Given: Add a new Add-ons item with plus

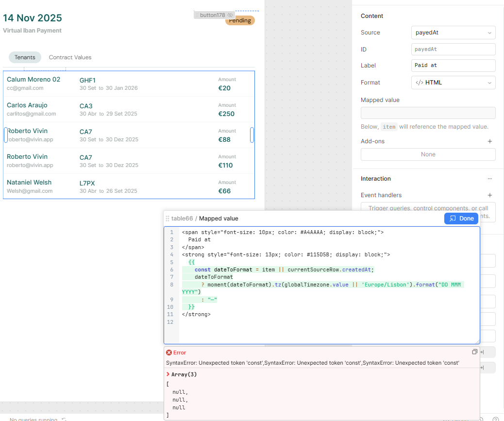Looking at the screenshot, I should pos(489,141).
